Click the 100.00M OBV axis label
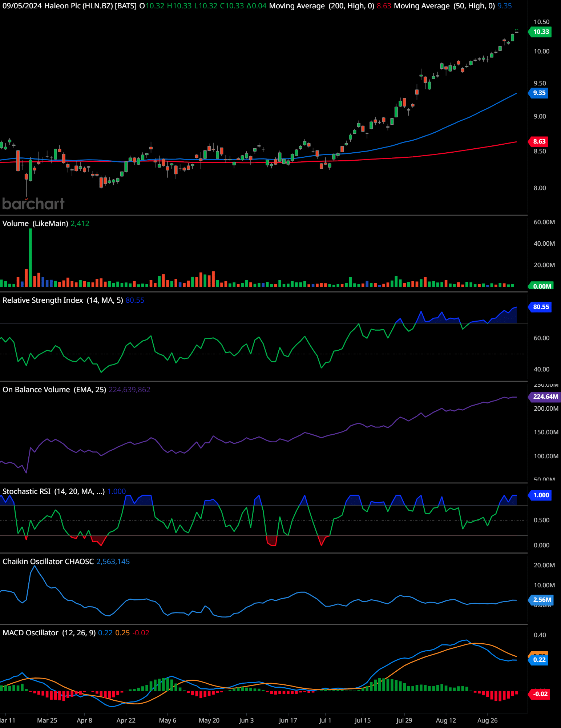 pyautogui.click(x=546, y=456)
